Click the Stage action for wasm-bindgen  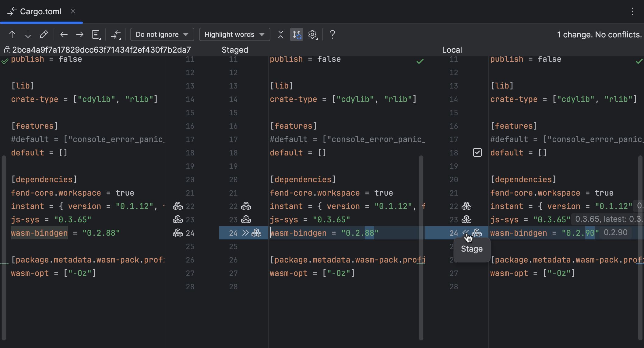471,249
